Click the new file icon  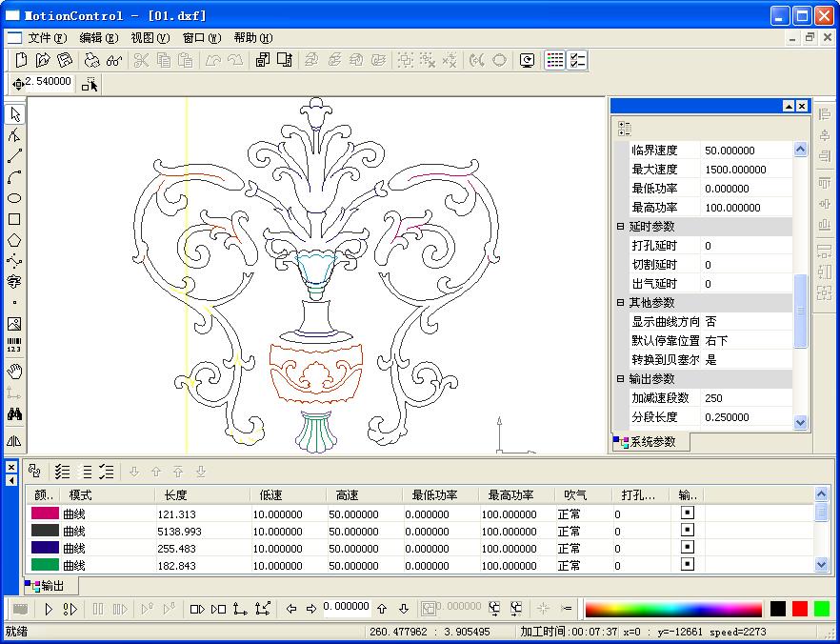(x=21, y=60)
